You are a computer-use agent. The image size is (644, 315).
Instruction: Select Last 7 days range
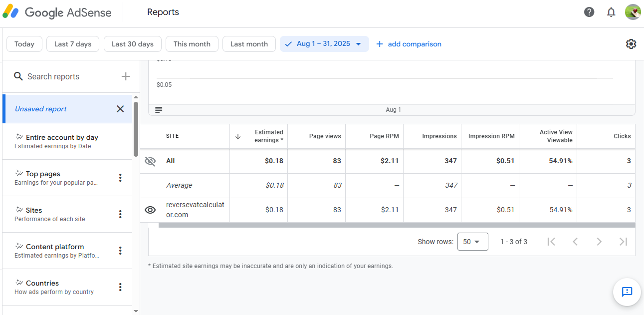(x=73, y=44)
